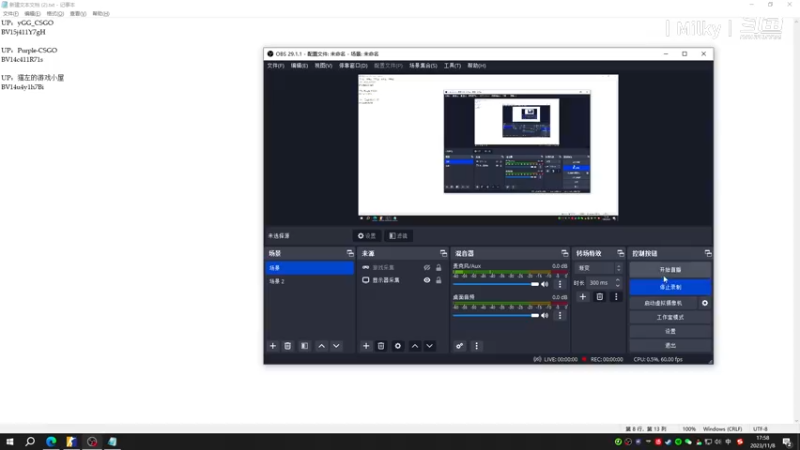Remove transition with trash icon

(x=599, y=297)
